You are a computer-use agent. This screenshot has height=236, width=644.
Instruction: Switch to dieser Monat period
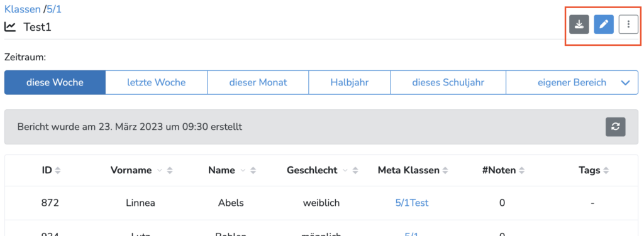tap(258, 82)
